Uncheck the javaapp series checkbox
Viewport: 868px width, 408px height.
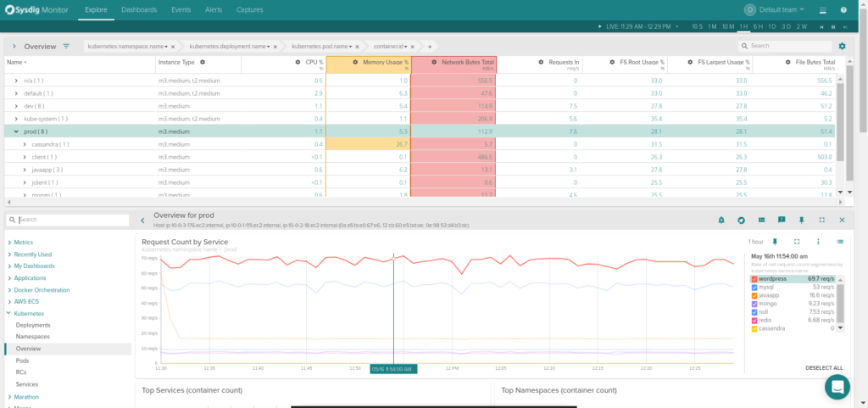[x=754, y=296]
